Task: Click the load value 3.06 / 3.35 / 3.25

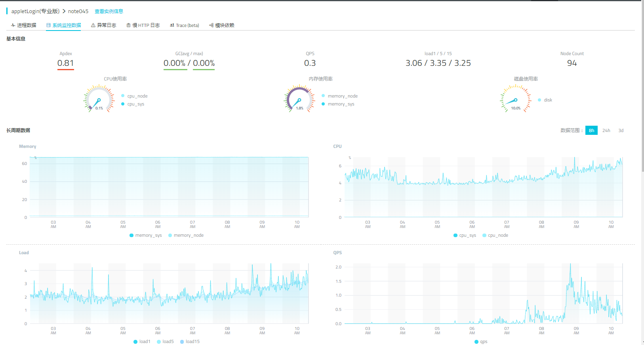Action: tap(438, 63)
